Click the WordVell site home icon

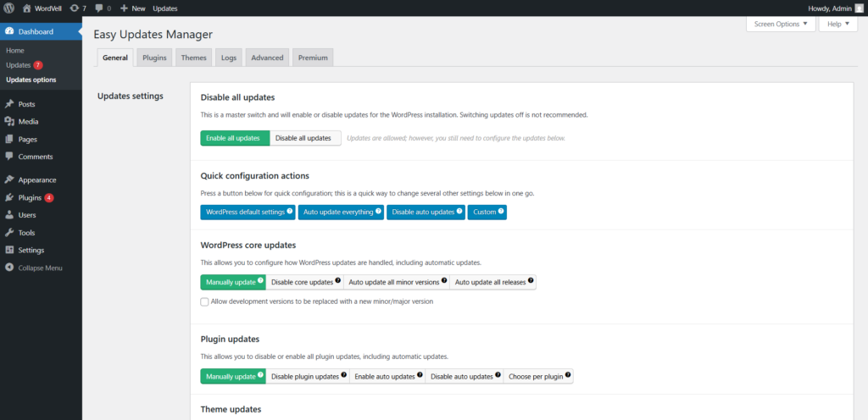click(26, 8)
